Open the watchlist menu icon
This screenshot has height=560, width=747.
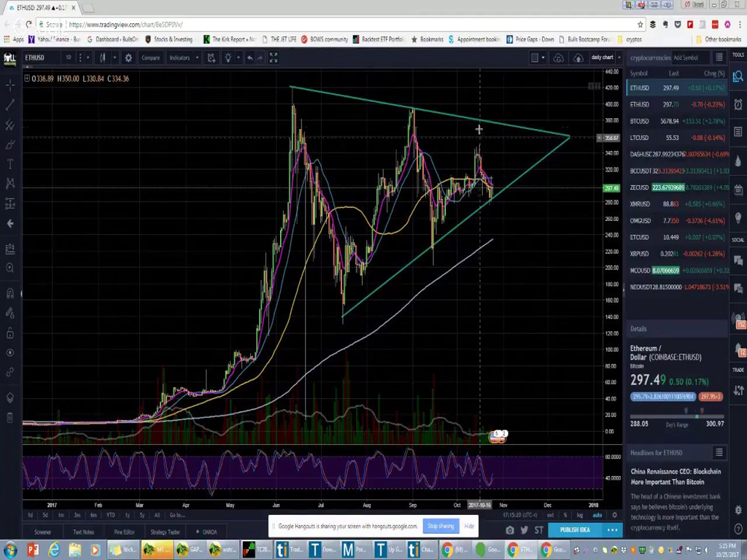719,58
